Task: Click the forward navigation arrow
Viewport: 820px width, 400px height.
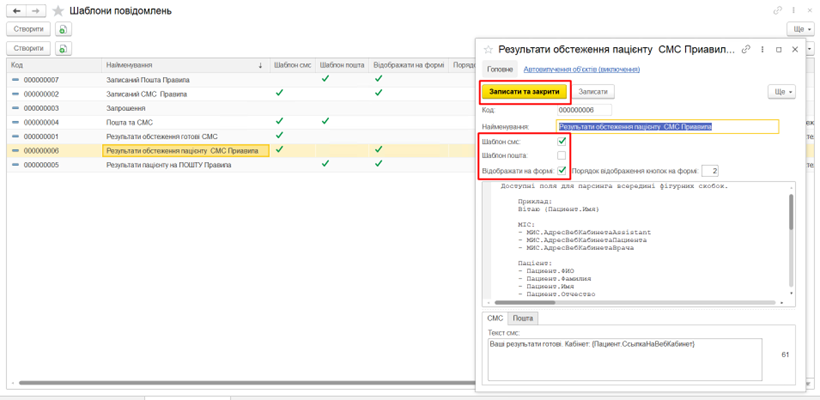Action: coord(36,11)
